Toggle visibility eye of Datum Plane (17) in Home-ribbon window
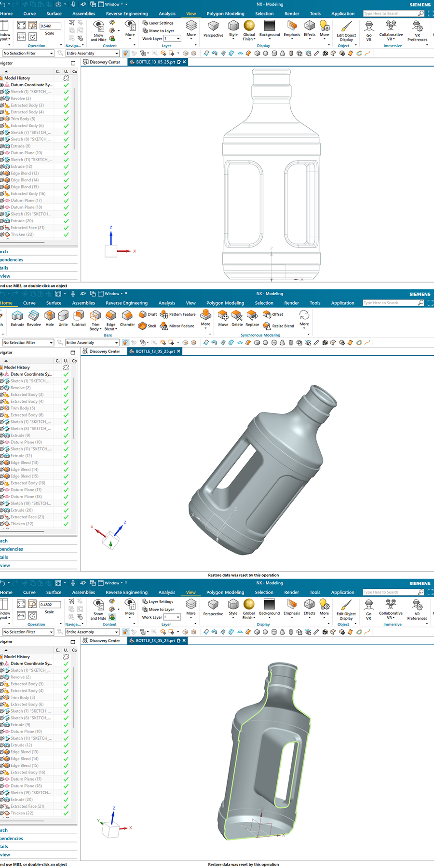This screenshot has height=868, width=434. point(2,489)
